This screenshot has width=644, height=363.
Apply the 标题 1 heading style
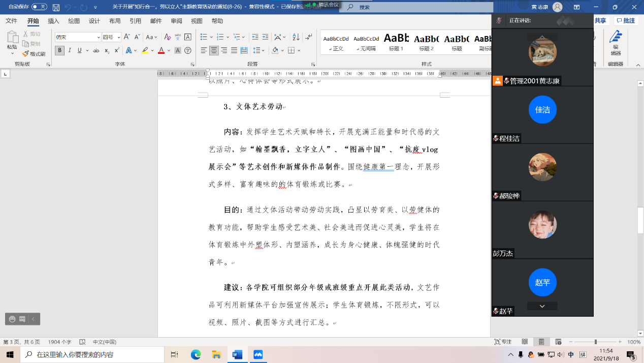[396, 42]
